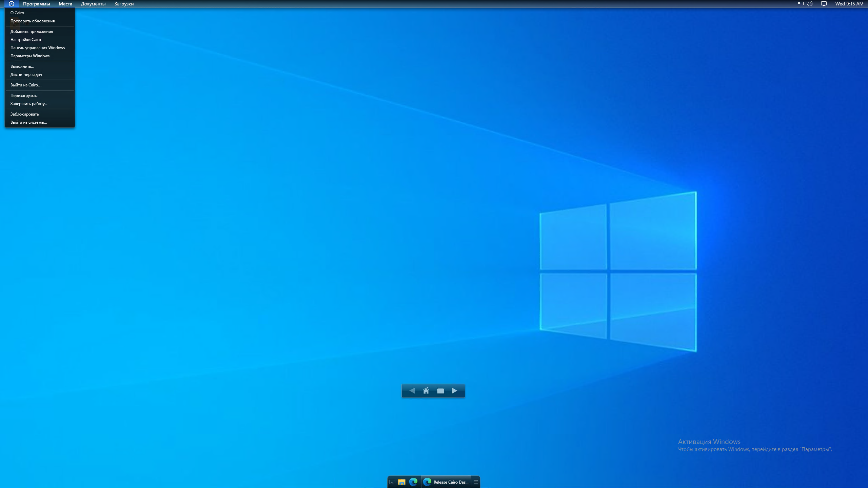The image size is (868, 488).
Task: Select Проверить обновления menu entry
Action: (33, 21)
